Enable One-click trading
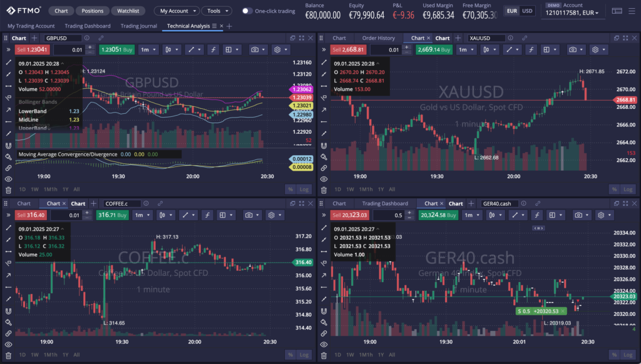The image size is (641, 364). point(249,11)
